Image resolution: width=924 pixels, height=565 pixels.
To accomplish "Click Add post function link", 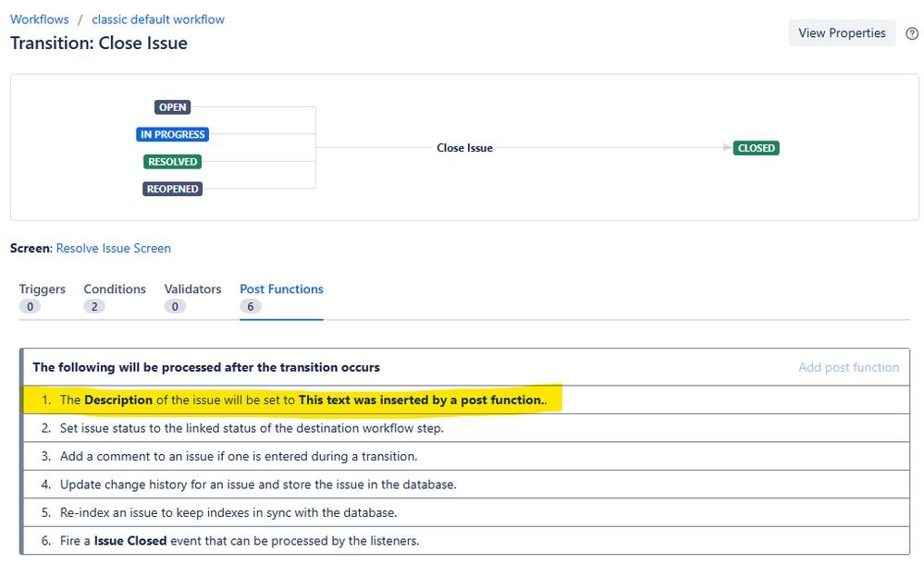I will (x=848, y=367).
